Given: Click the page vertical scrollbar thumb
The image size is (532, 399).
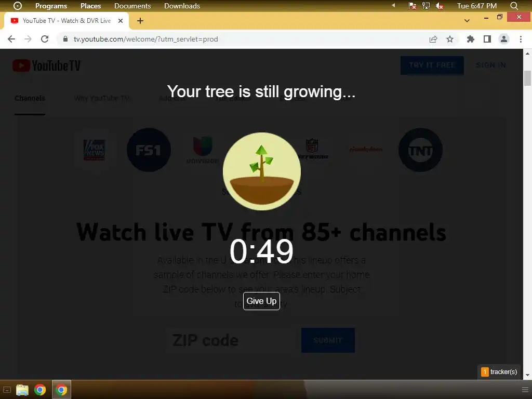Looking at the screenshot, I should pos(528,78).
